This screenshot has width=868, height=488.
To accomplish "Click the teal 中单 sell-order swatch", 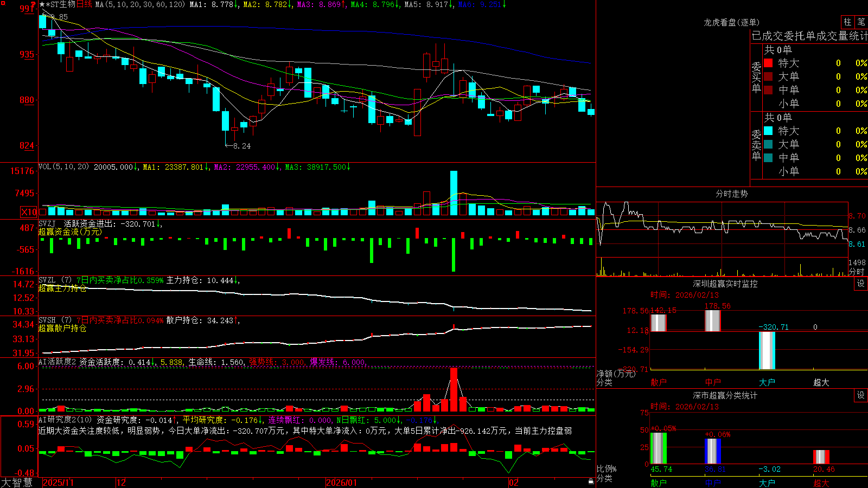I will pyautogui.click(x=768, y=157).
